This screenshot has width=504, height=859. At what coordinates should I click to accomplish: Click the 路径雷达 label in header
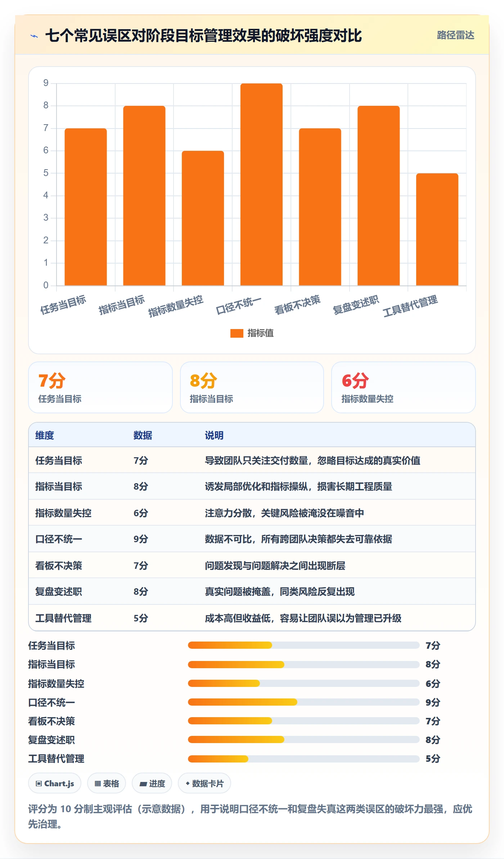455,35
